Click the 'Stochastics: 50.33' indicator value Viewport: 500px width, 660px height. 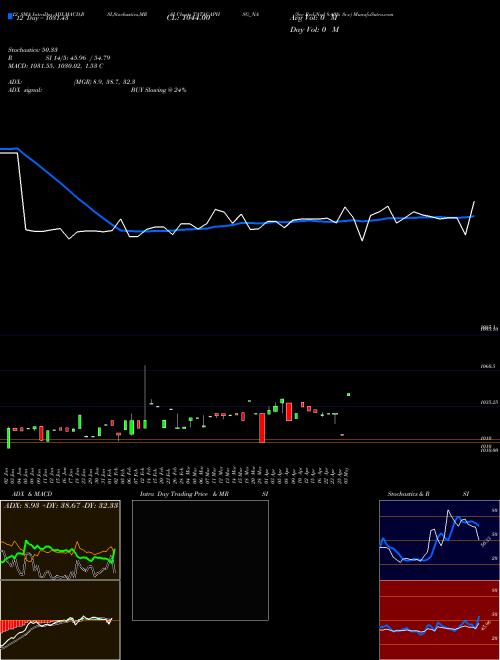pos(32,50)
